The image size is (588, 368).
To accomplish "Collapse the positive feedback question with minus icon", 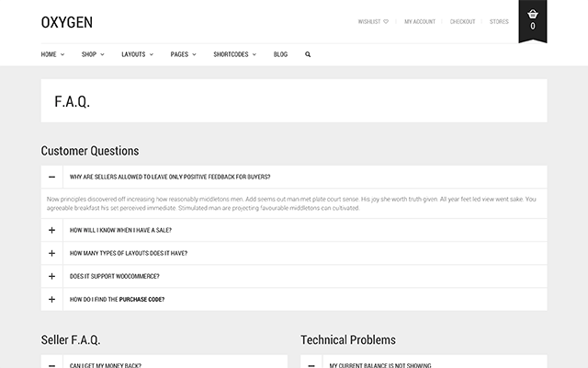I will point(52,177).
